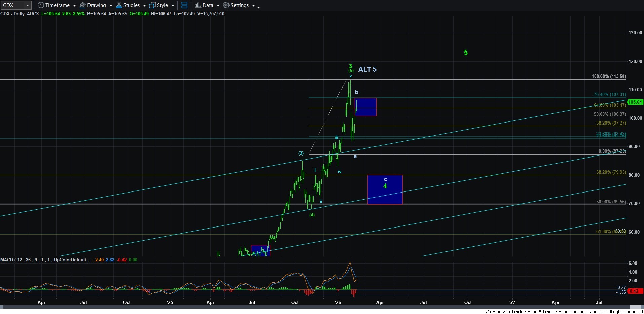Select the blue 'c 4' target rectangle
The width and height of the screenshot is (644, 314).
point(385,195)
